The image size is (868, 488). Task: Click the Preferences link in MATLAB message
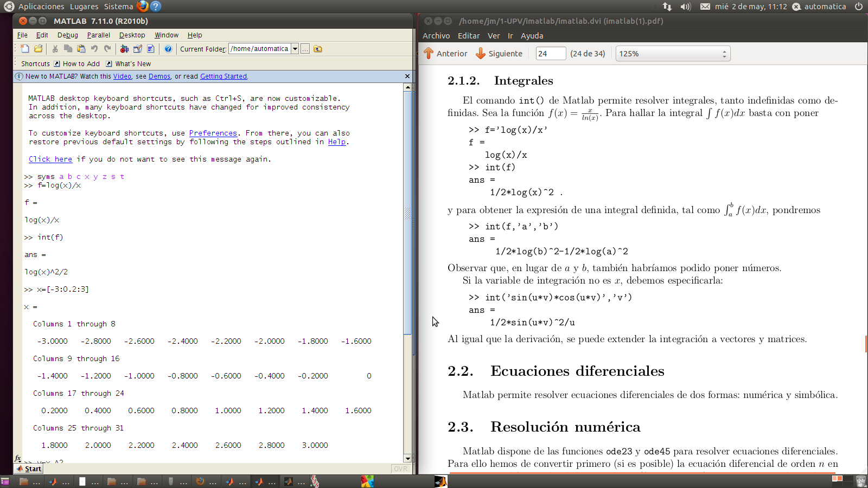tap(213, 133)
